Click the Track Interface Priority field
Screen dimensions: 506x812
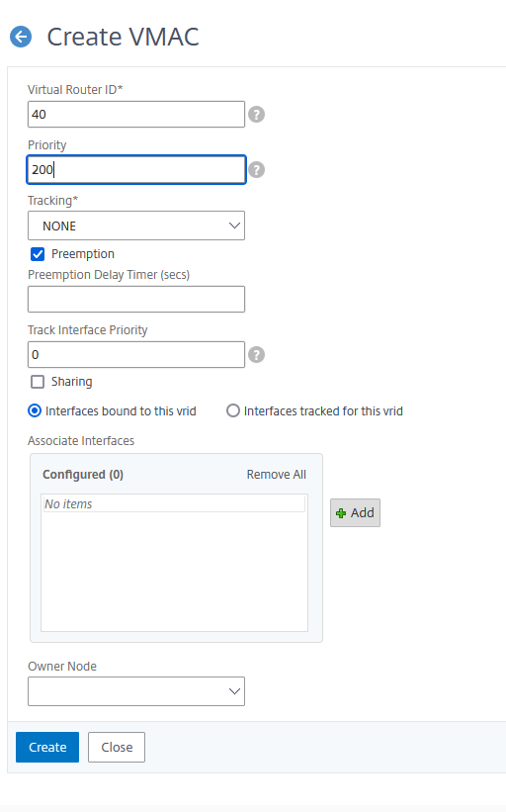click(136, 354)
